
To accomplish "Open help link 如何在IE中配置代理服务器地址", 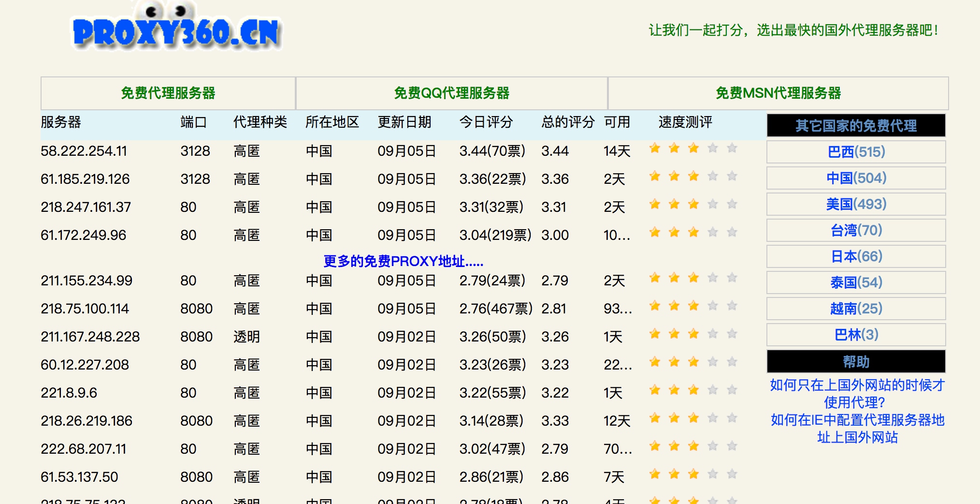I will (x=857, y=429).
